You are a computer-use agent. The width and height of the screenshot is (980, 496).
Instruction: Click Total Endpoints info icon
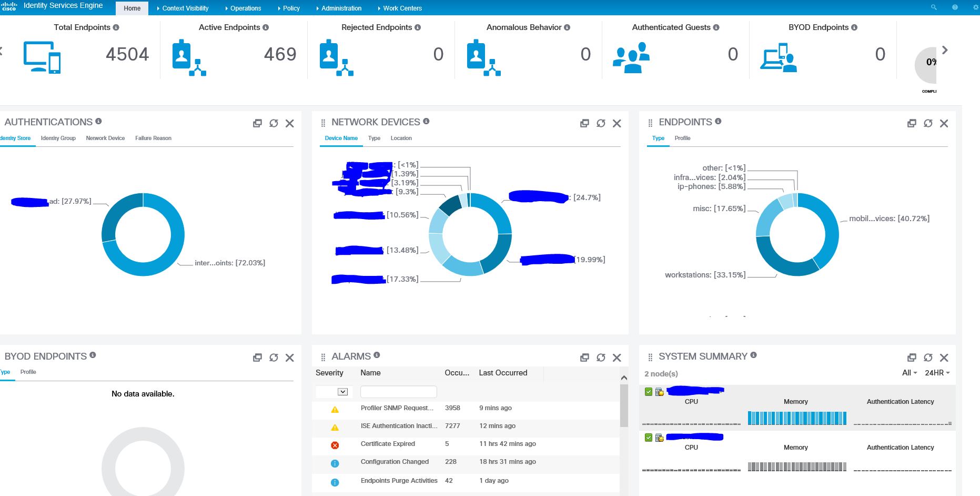[116, 27]
